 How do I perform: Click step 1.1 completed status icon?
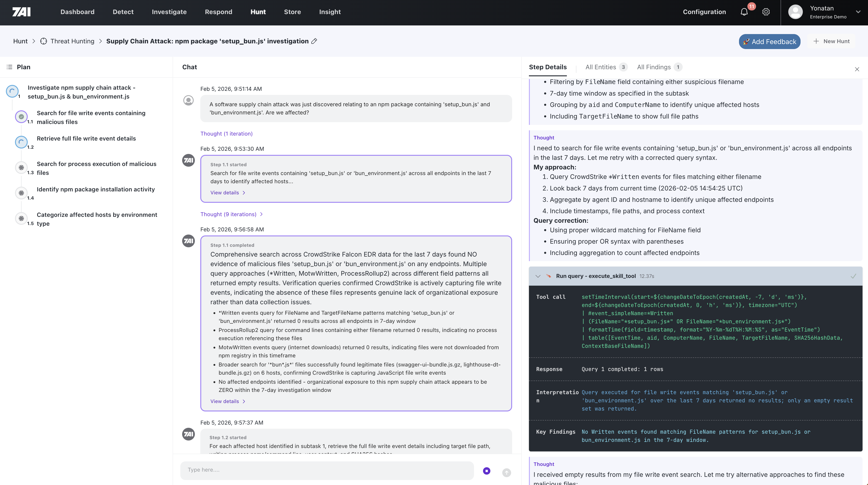click(x=21, y=116)
